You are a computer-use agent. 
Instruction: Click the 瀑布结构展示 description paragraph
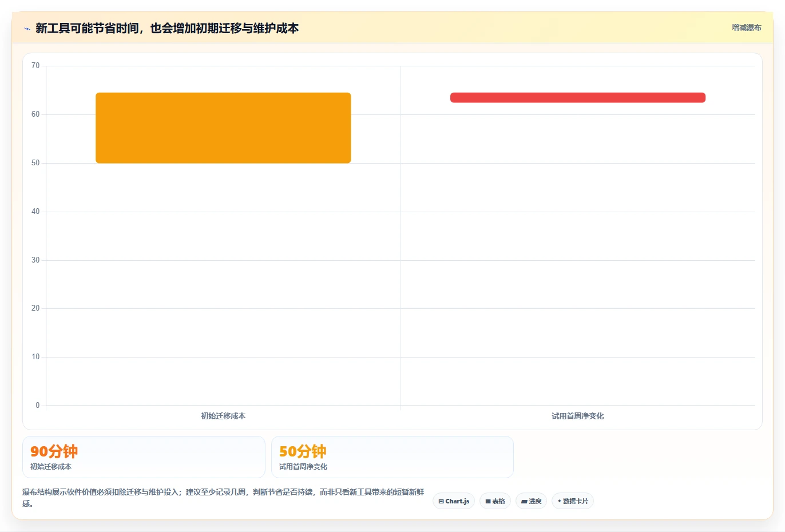(224, 498)
